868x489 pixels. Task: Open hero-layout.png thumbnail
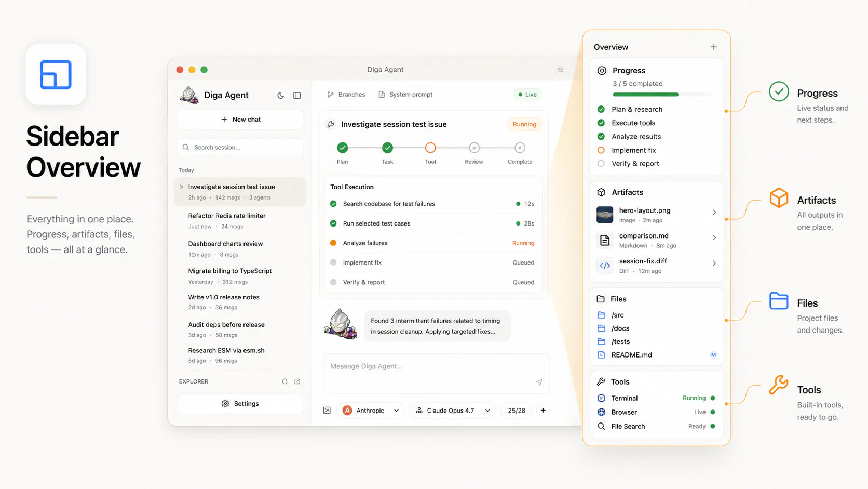point(605,215)
